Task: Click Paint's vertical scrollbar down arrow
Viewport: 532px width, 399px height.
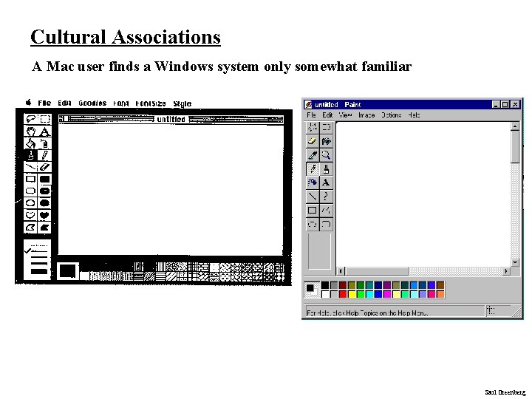Action: tap(515, 262)
